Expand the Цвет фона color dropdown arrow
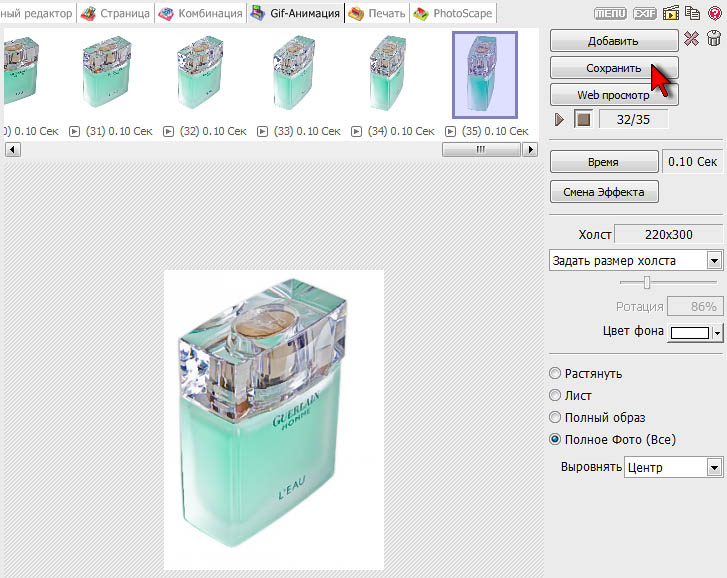The width and height of the screenshot is (727, 578). click(x=718, y=333)
